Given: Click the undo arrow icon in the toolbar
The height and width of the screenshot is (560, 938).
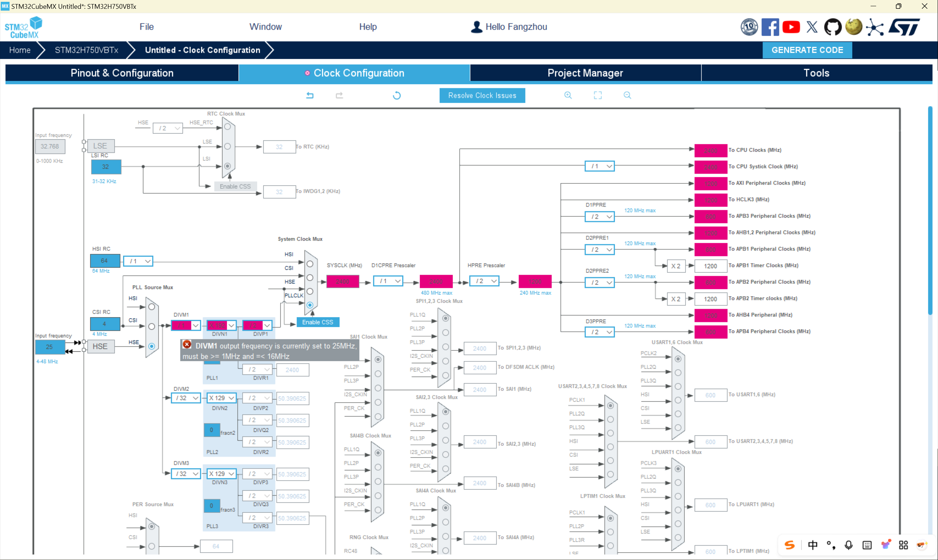Looking at the screenshot, I should pos(309,95).
